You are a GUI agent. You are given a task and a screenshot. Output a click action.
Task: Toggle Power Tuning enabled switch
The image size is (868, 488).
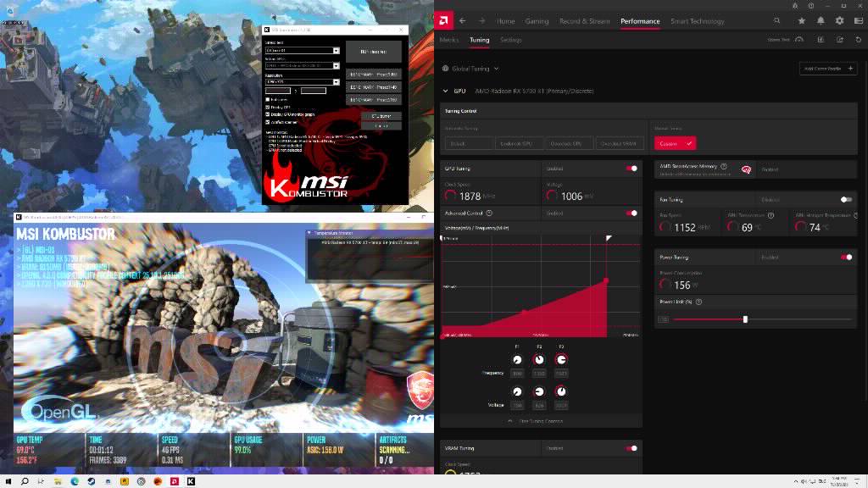(x=846, y=258)
